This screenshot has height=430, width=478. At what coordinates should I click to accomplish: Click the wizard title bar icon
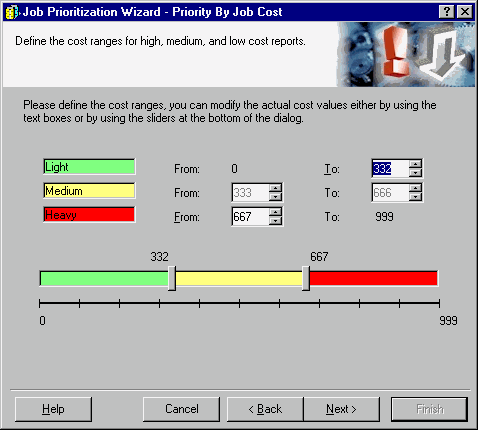(12, 12)
